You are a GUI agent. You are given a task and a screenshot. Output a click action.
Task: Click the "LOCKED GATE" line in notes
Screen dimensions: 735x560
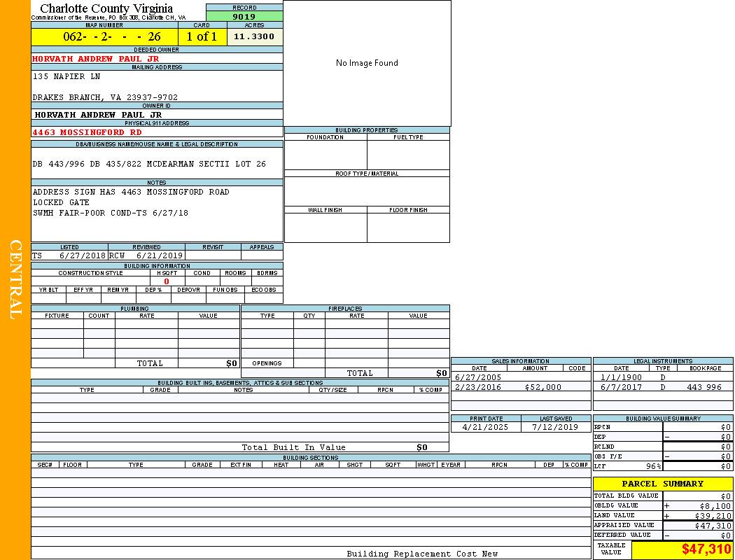(61, 202)
